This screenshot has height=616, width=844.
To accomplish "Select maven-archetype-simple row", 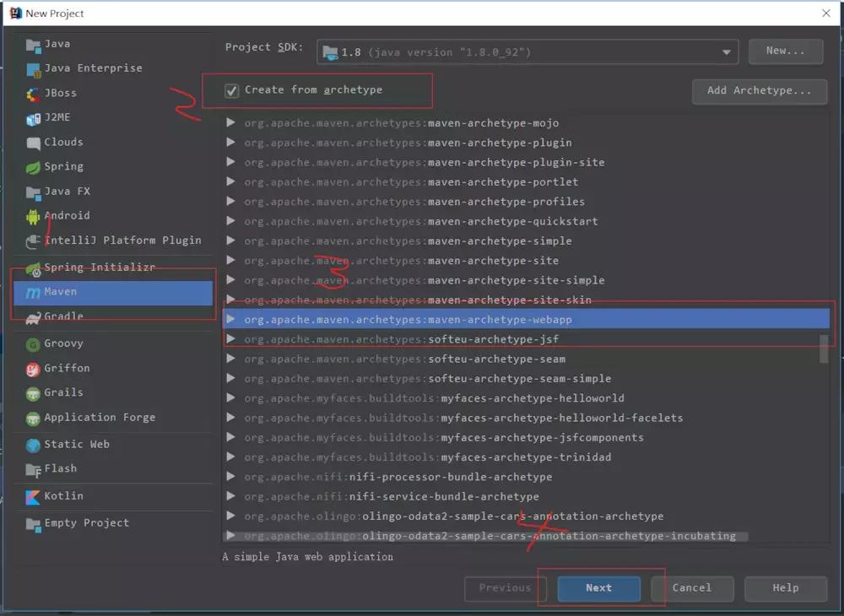I will coord(526,241).
